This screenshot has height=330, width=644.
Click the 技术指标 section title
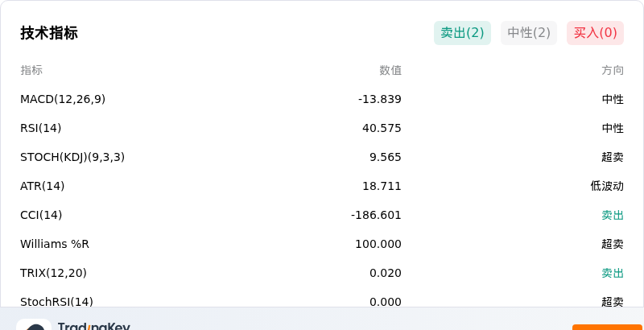(49, 33)
